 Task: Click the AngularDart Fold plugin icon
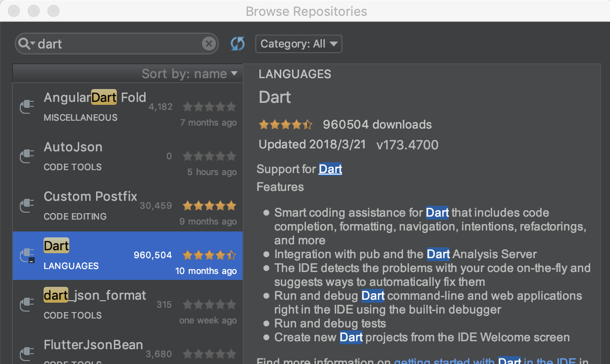point(27,107)
